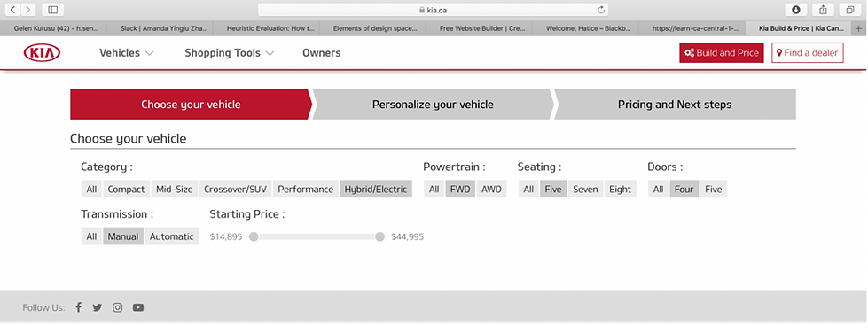The image size is (868, 333).
Task: Click the starting price slider track
Action: point(317,236)
